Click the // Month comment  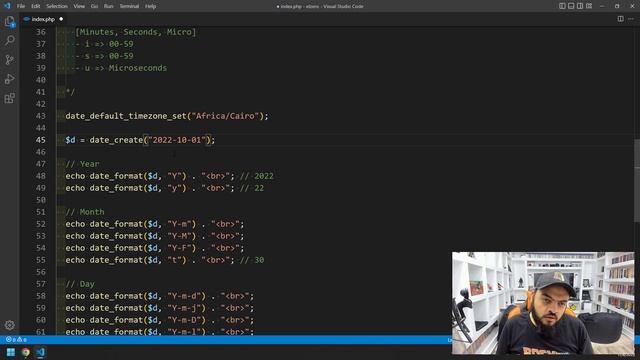(x=85, y=212)
